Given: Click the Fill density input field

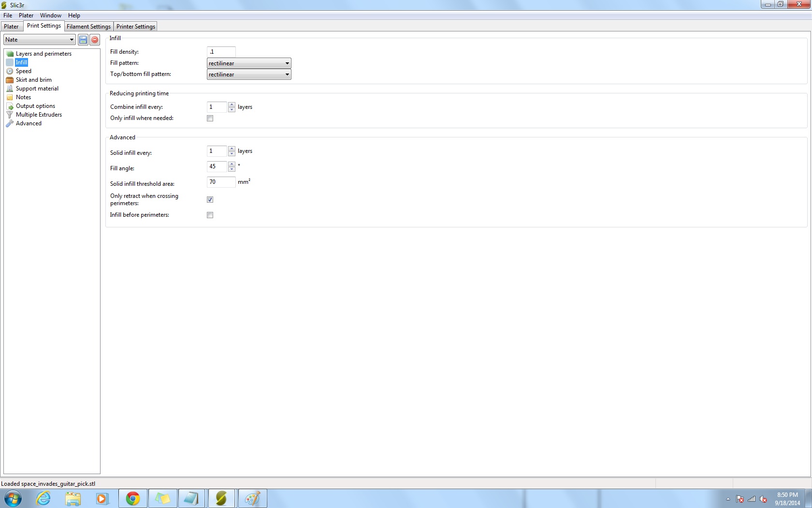Looking at the screenshot, I should coord(221,52).
